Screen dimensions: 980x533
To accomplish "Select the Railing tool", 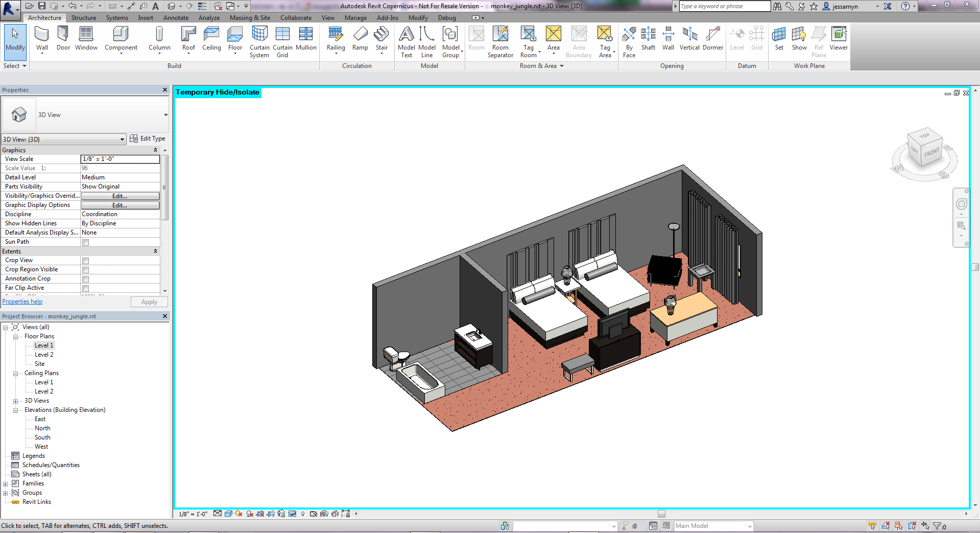I will pos(336,39).
